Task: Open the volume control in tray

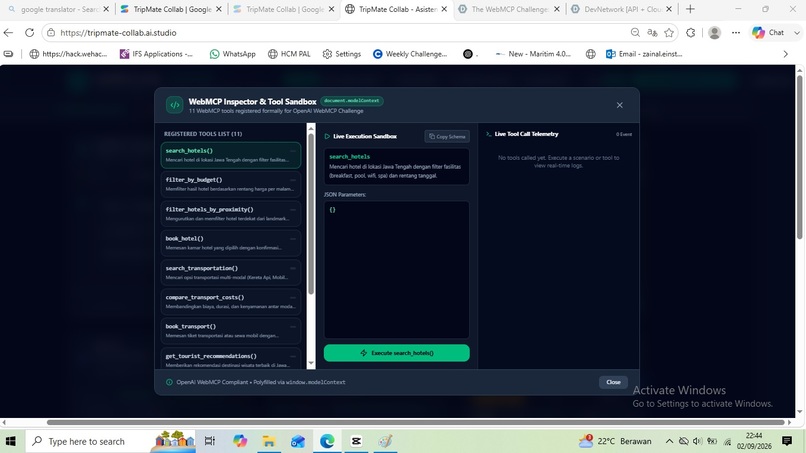Action: click(697, 441)
